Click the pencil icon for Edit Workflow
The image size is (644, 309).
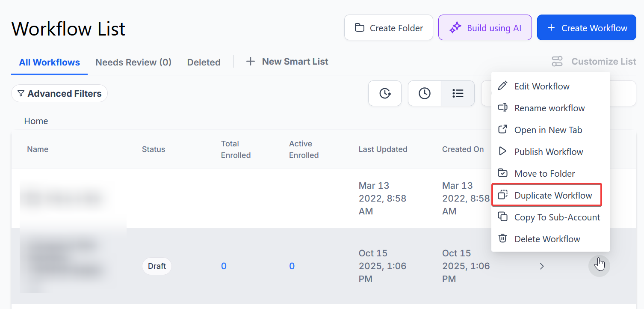pos(503,86)
